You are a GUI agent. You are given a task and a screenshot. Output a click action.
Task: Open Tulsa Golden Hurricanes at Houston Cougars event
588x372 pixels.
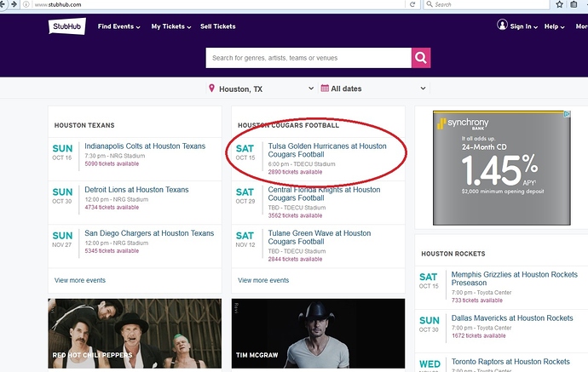click(327, 150)
